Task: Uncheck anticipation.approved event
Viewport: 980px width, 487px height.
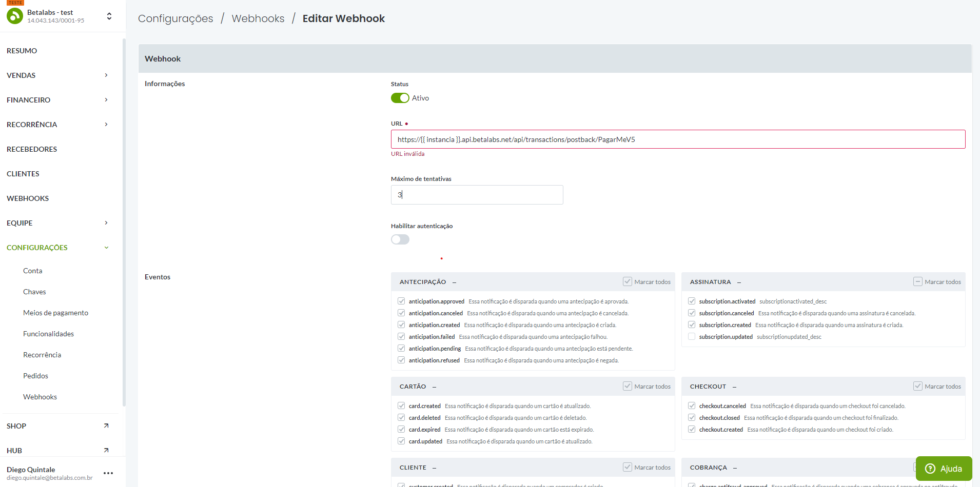Action: [401, 301]
